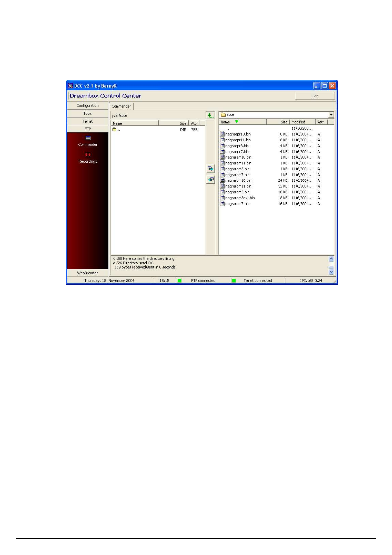The height and width of the screenshot is (555, 392).
Task: Sort remote list by Name column header
Action: pyautogui.click(x=135, y=123)
